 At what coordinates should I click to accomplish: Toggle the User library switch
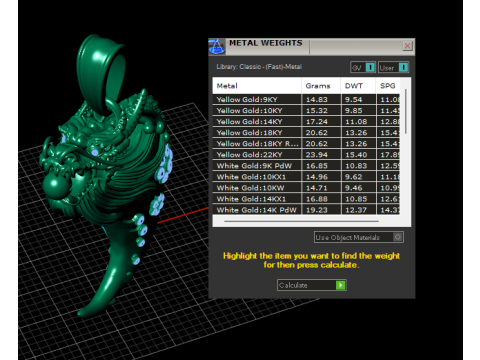coord(403,67)
